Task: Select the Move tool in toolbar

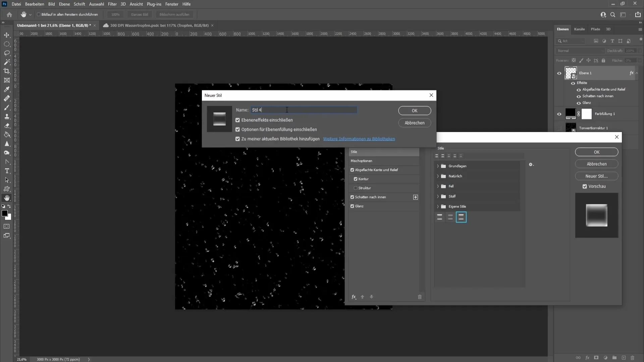Action: (x=7, y=35)
